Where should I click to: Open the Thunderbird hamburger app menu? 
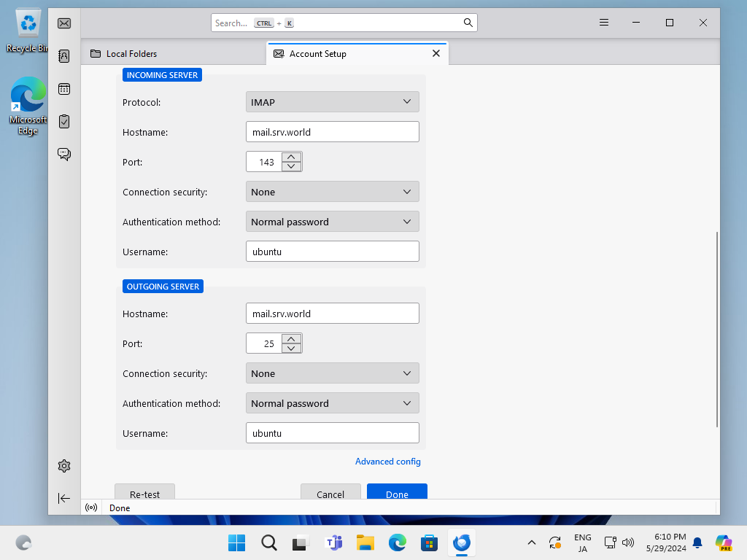click(604, 23)
